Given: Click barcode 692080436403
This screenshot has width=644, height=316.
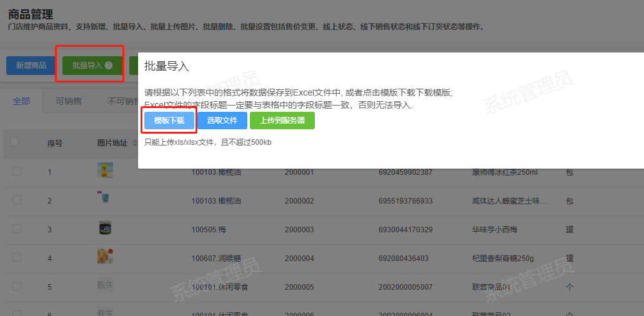Looking at the screenshot, I should click(404, 258).
